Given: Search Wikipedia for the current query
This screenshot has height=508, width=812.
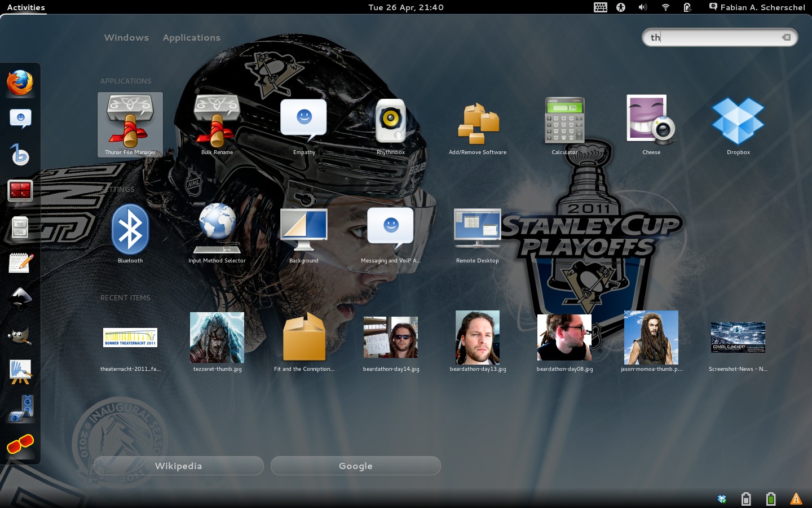Looking at the screenshot, I should click(x=178, y=466).
